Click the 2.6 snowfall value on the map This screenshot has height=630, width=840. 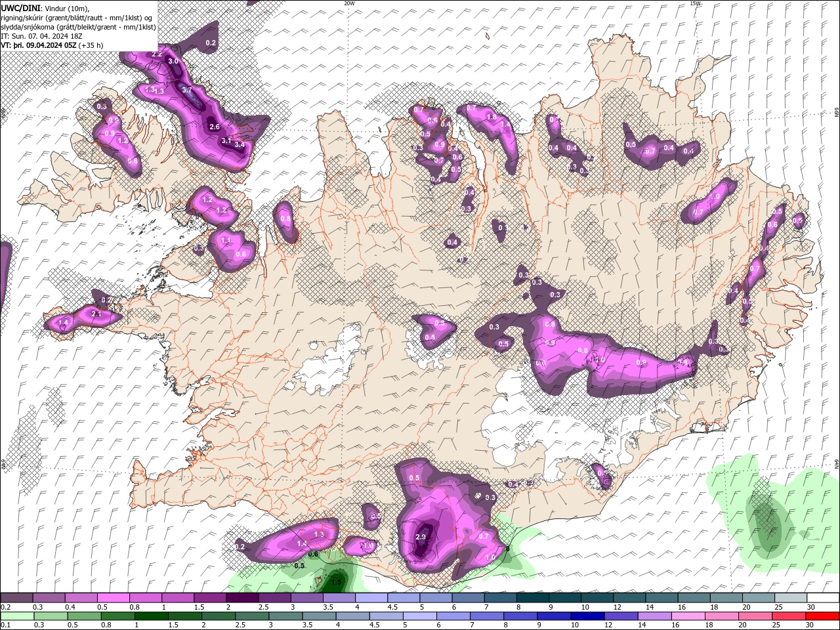pyautogui.click(x=214, y=127)
